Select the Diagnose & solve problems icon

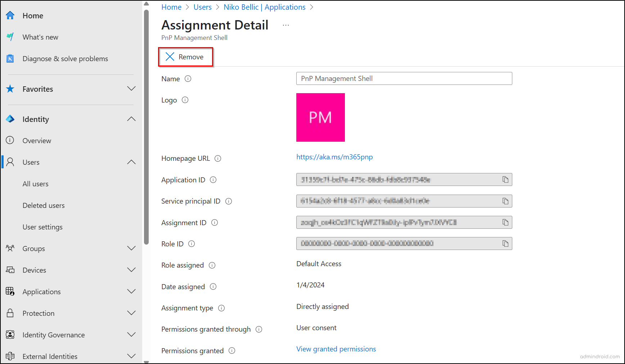point(10,58)
